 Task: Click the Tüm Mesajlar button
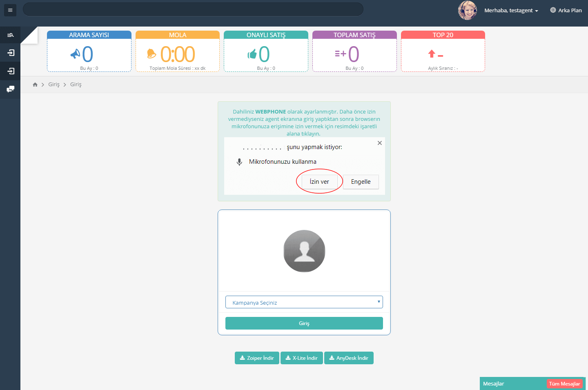[564, 383]
